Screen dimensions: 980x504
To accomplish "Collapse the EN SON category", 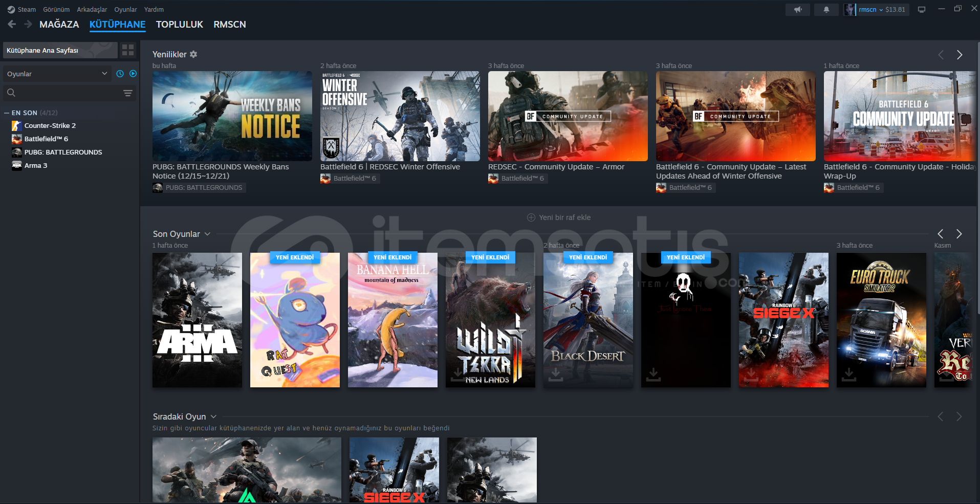I will pyautogui.click(x=7, y=113).
